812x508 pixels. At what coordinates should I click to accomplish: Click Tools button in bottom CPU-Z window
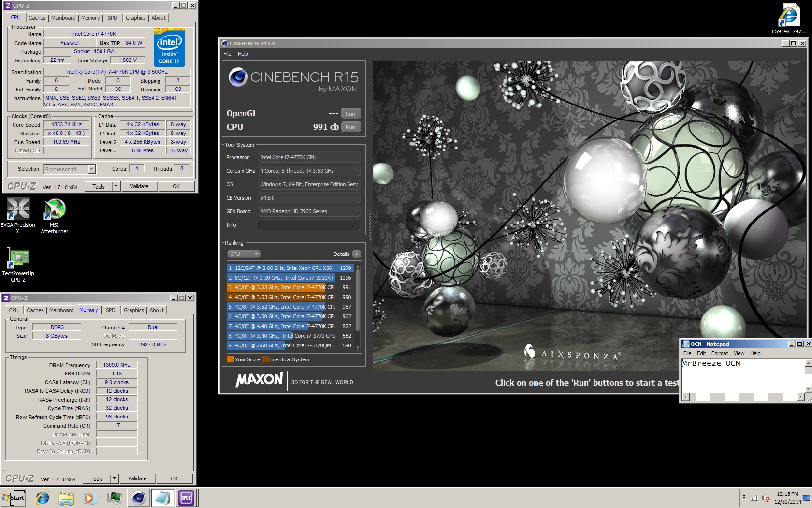pos(97,478)
